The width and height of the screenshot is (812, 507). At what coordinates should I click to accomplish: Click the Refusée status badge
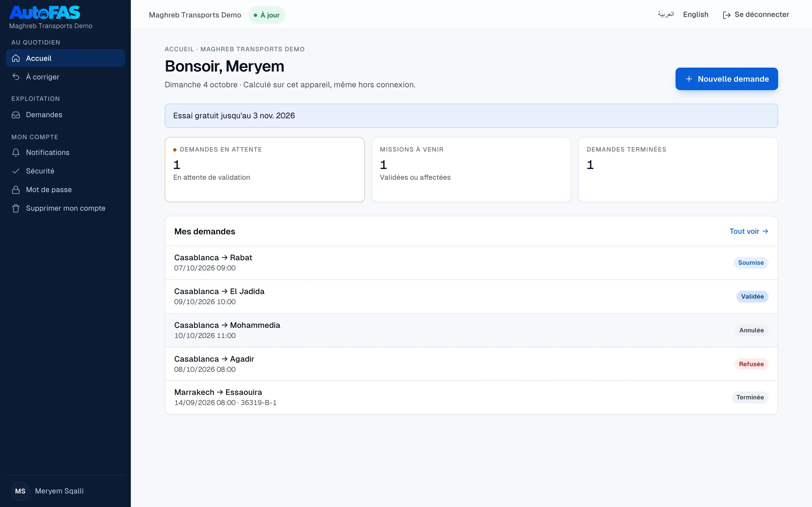coord(751,364)
